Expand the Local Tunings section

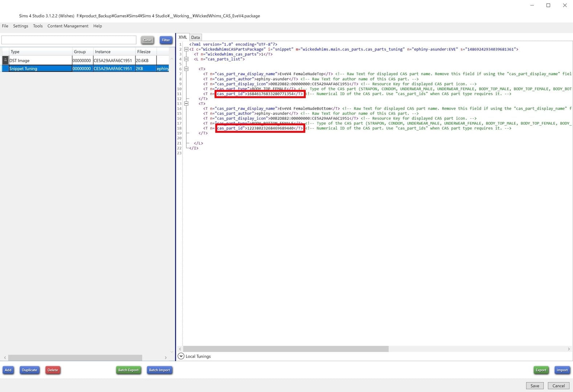181,356
